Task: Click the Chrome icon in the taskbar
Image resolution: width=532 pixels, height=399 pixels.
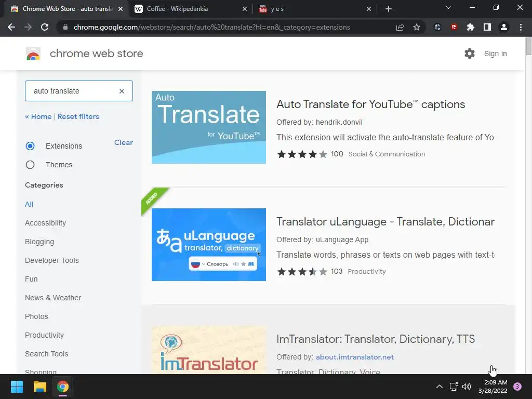Action: click(x=63, y=387)
